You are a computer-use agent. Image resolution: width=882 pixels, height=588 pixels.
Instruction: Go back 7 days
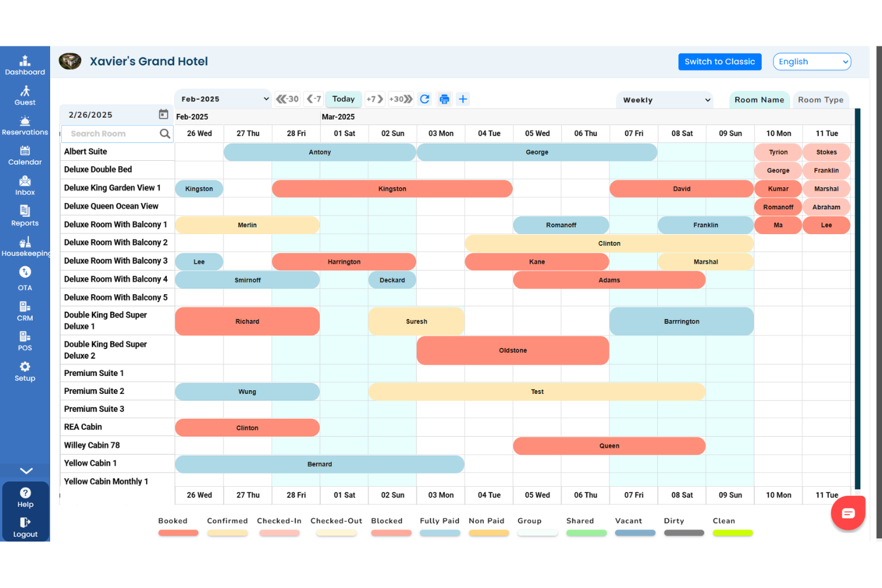coord(314,99)
